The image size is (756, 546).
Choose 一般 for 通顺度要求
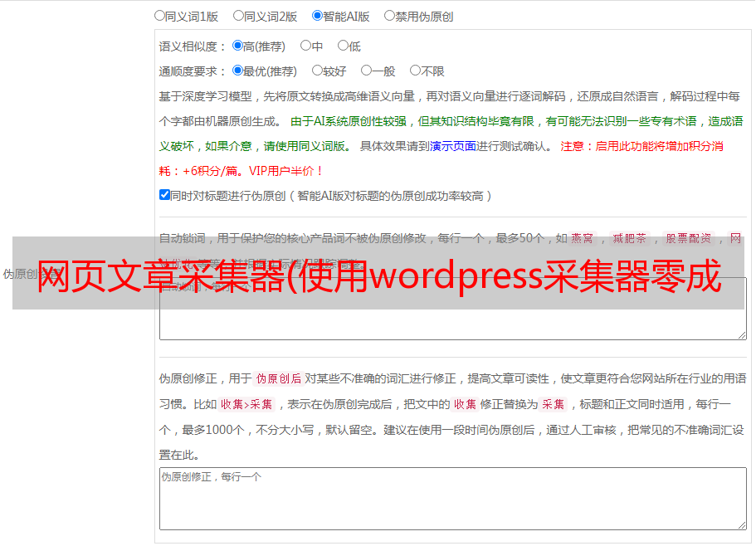click(366, 71)
